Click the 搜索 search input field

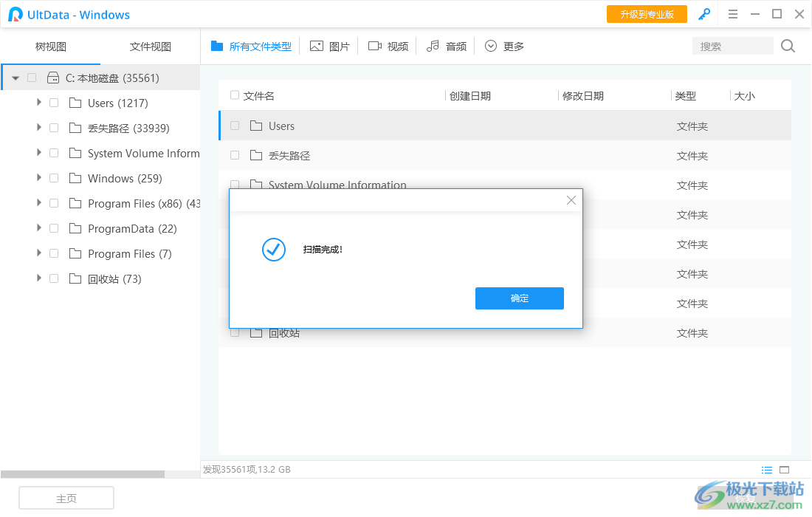(732, 46)
